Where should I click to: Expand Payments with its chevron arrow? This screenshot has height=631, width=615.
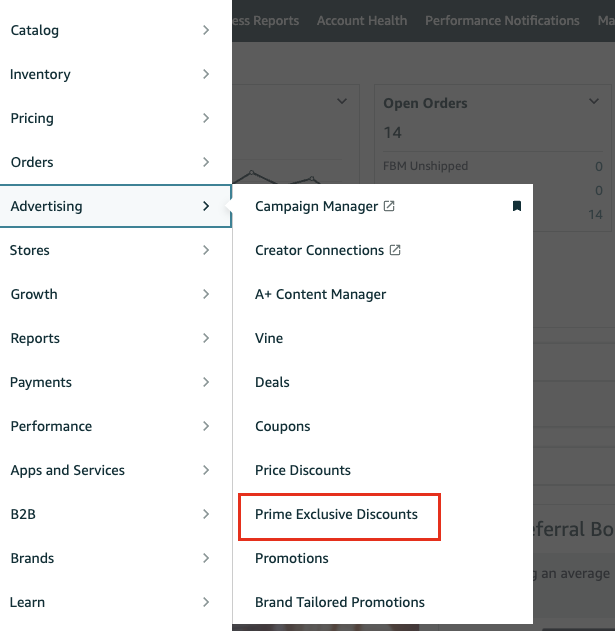206,382
